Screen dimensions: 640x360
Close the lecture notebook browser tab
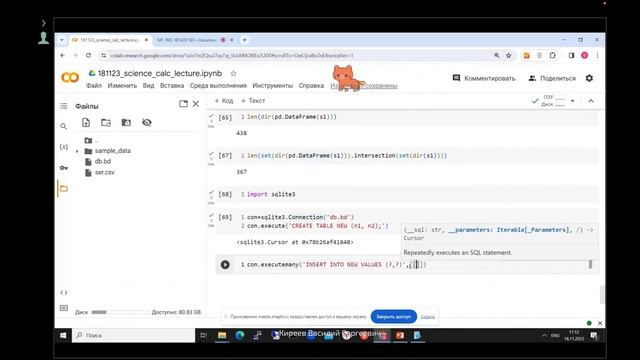point(146,40)
